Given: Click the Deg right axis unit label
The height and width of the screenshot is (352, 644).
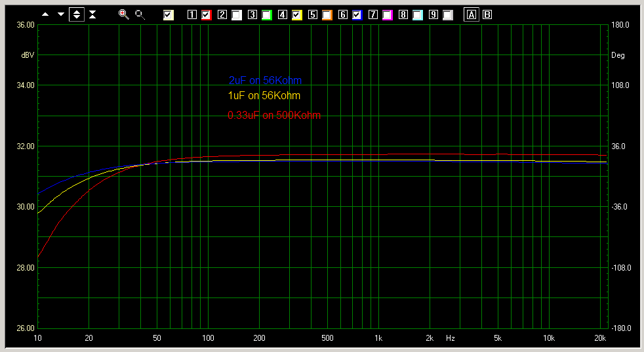Looking at the screenshot, I should [x=618, y=55].
